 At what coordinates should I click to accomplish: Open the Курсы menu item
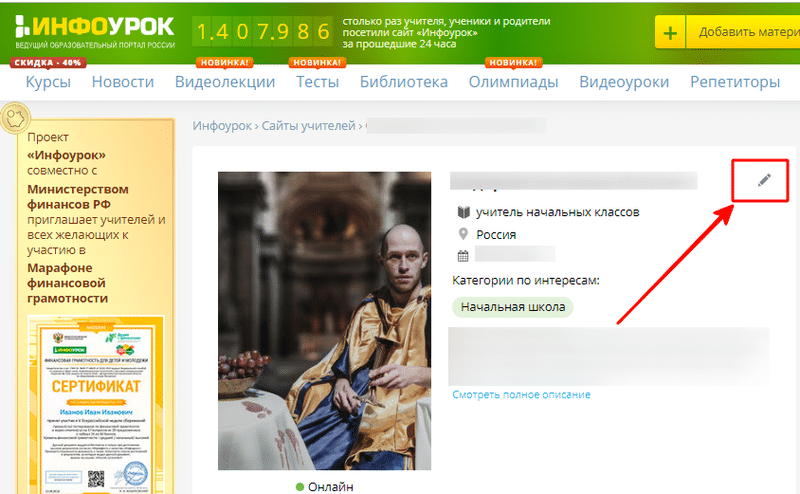tap(48, 82)
